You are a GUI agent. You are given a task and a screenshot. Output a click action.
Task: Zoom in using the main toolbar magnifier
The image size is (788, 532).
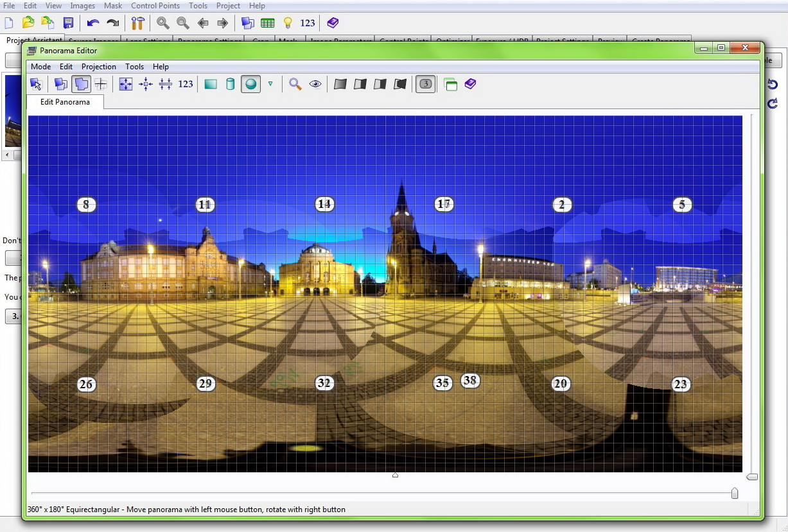click(x=163, y=23)
